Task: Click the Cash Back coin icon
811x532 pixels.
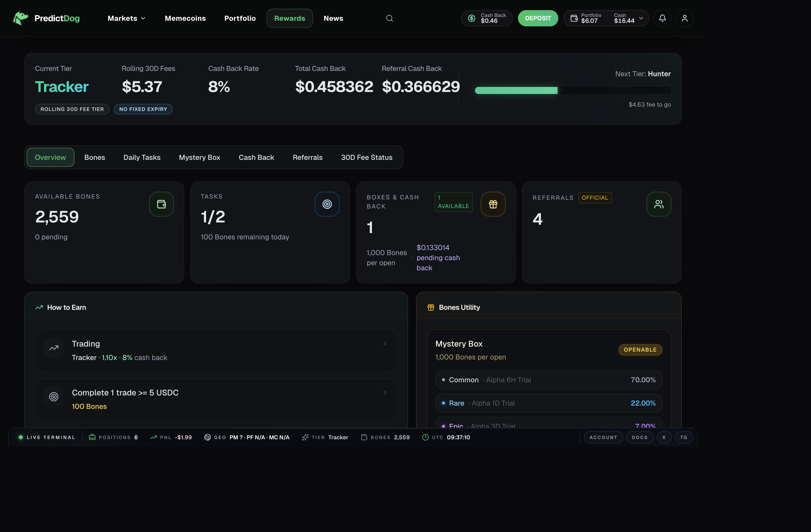Action: coord(471,18)
